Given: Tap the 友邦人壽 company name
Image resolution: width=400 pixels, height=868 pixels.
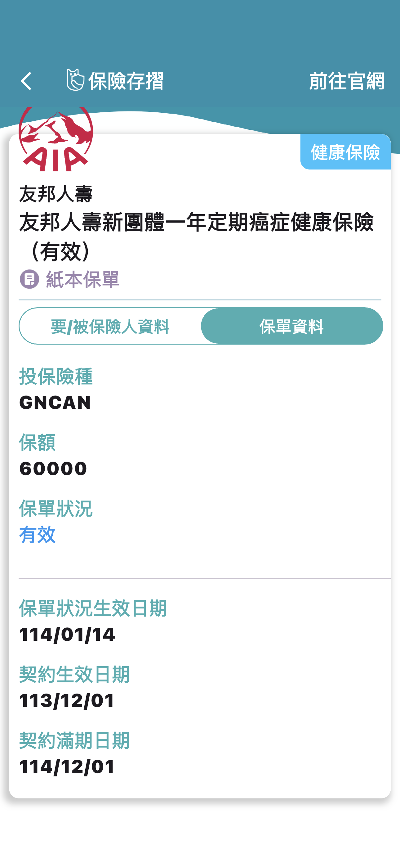Looking at the screenshot, I should click(56, 194).
